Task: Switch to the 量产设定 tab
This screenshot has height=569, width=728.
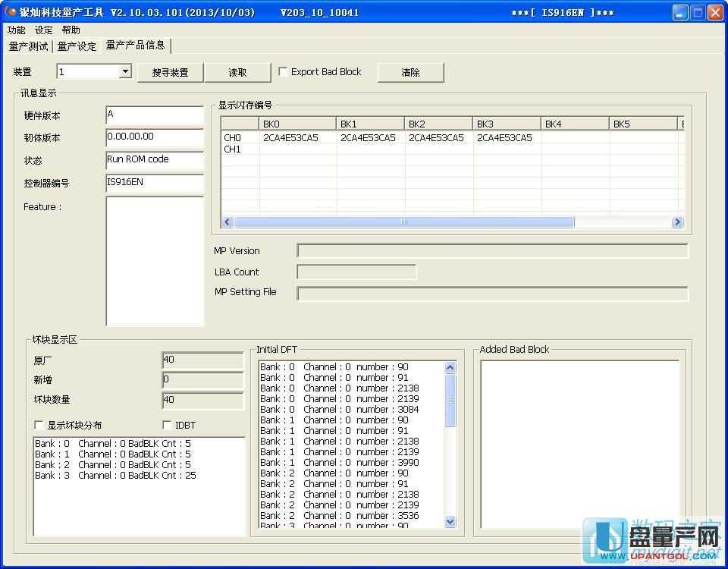Action: pyautogui.click(x=77, y=46)
